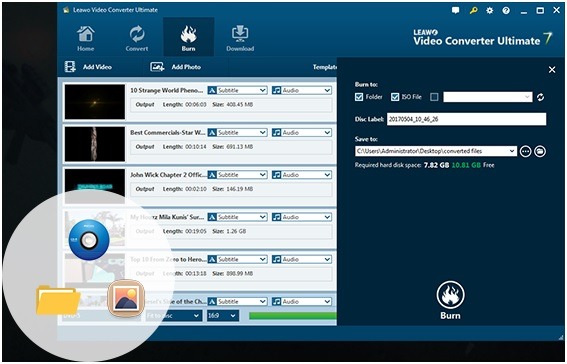Click the 7.82 GB required space value
This screenshot has height=364, width=567.
pos(436,165)
